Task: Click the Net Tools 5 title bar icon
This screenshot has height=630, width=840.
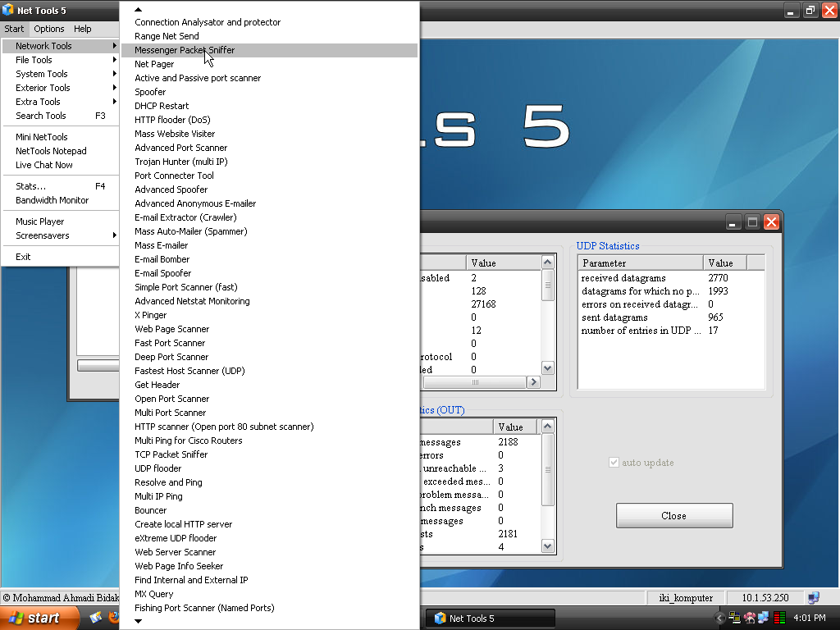Action: click(x=7, y=10)
